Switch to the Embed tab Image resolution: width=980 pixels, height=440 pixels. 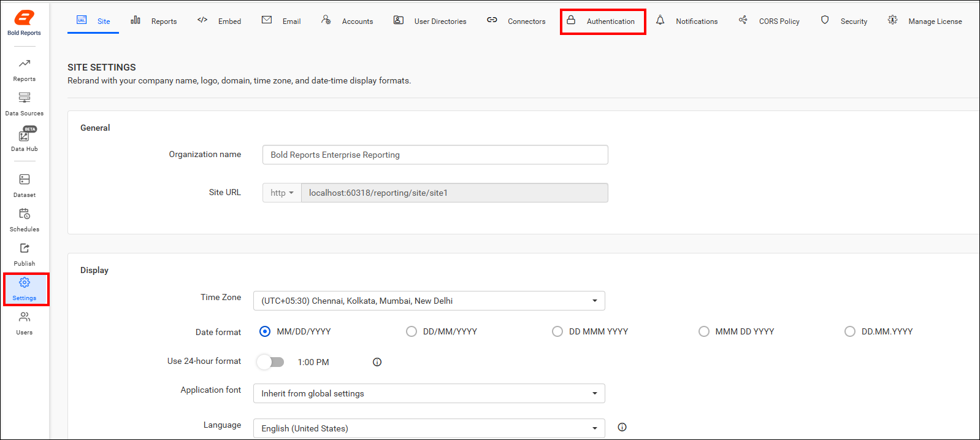click(229, 21)
